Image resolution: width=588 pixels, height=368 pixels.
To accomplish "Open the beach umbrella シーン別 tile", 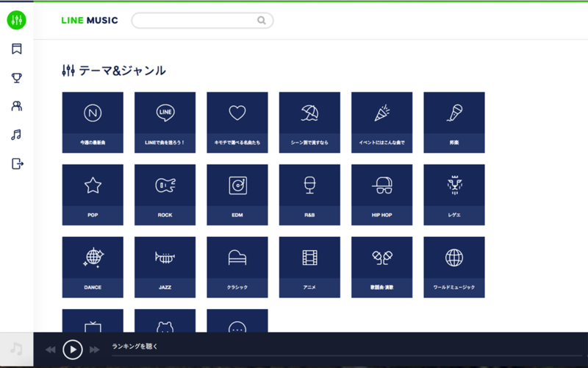I will (309, 122).
